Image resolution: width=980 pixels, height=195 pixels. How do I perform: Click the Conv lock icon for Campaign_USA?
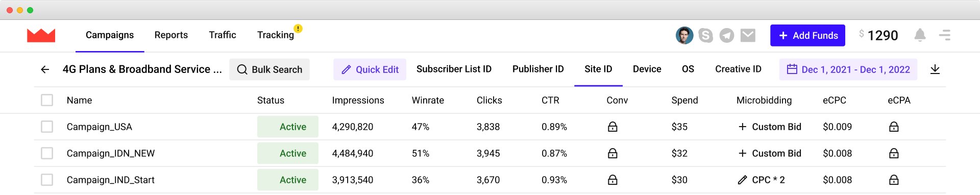(x=612, y=127)
